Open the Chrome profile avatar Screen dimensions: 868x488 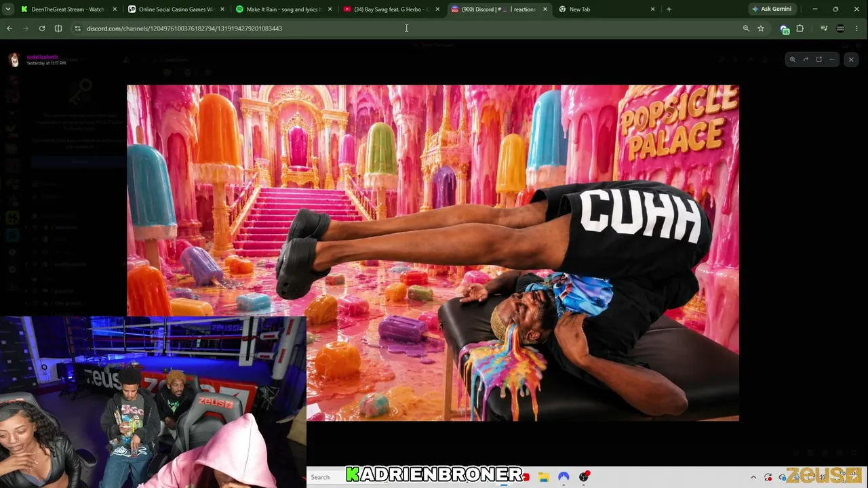(x=841, y=28)
